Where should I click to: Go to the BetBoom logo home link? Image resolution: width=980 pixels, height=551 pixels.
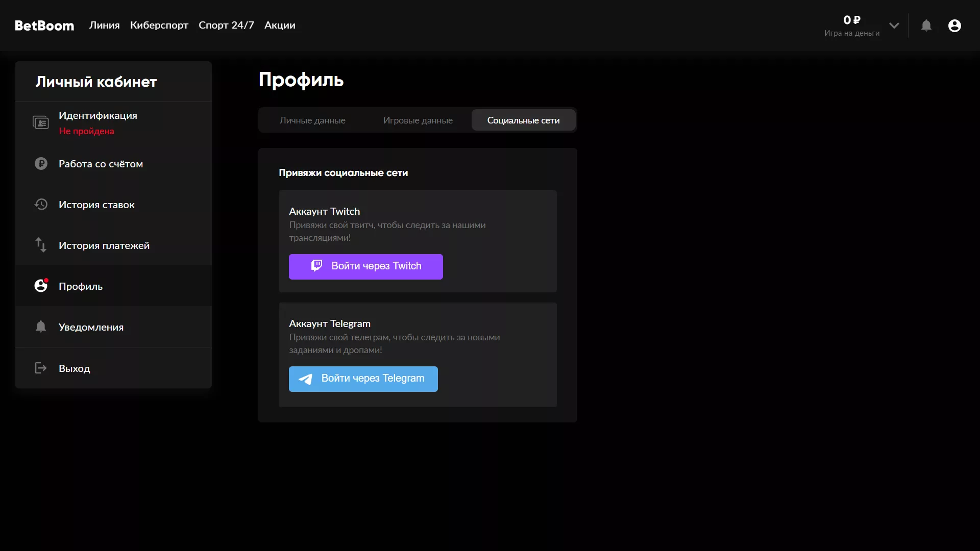pos(44,26)
